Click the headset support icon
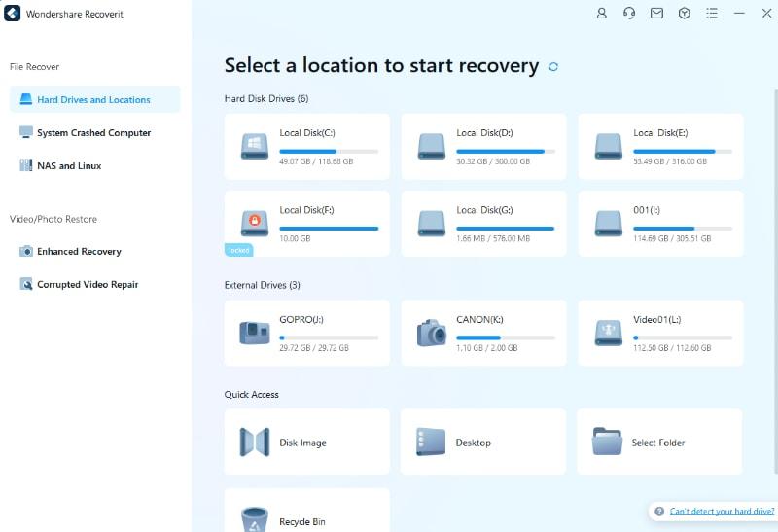This screenshot has width=778, height=532. pos(629,14)
